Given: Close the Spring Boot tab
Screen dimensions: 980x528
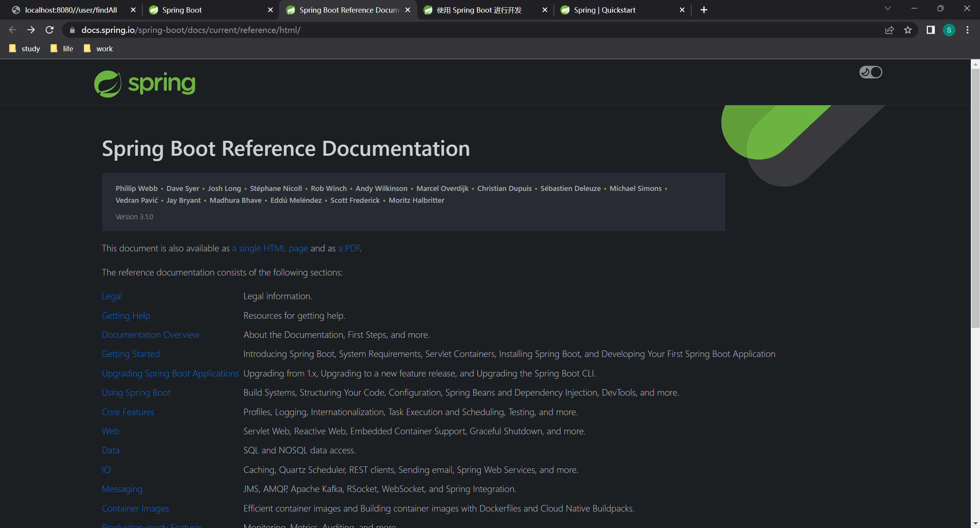Looking at the screenshot, I should tap(270, 10).
